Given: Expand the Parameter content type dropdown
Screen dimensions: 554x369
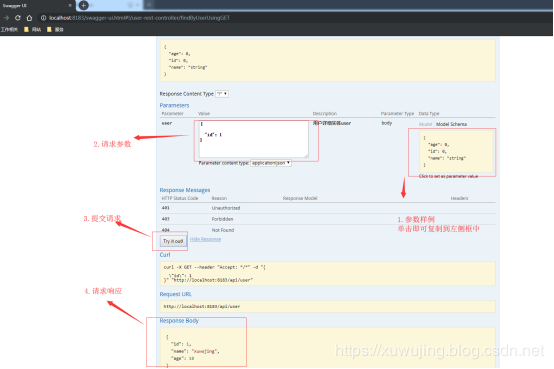Looking at the screenshot, I should click(x=271, y=163).
